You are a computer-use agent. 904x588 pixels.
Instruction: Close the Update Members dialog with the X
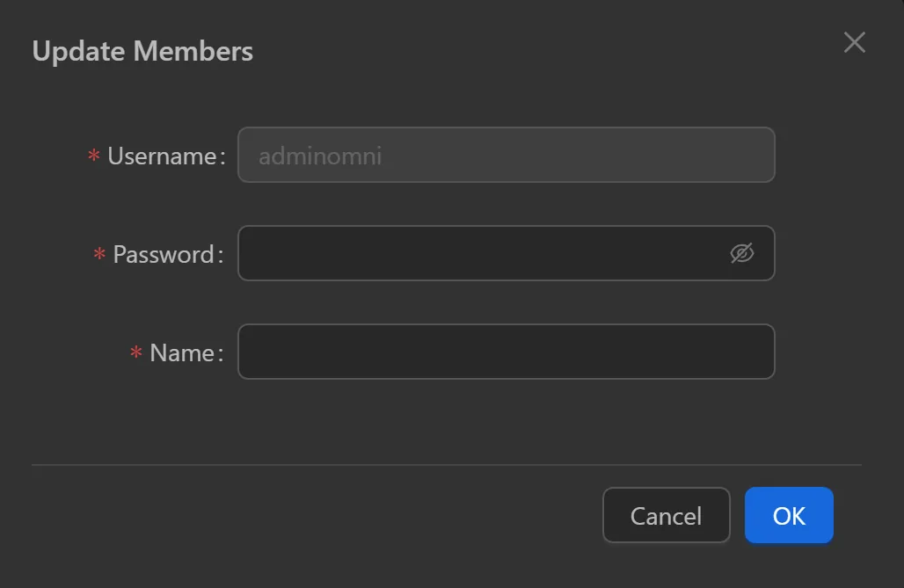[x=854, y=42]
